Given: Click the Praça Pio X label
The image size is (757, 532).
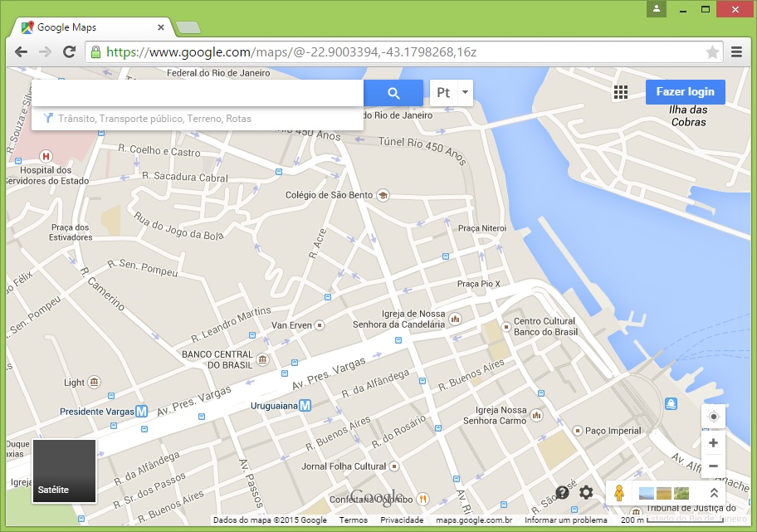Looking at the screenshot, I should 478,284.
